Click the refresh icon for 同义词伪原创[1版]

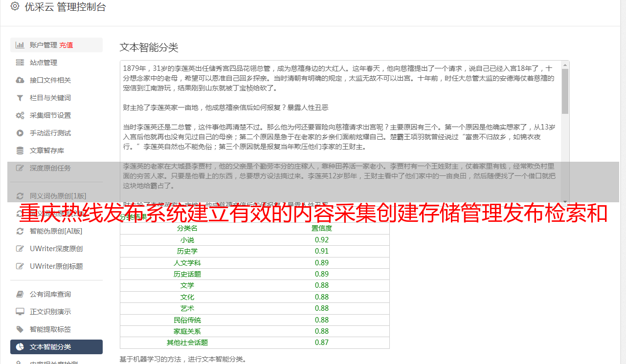20,196
